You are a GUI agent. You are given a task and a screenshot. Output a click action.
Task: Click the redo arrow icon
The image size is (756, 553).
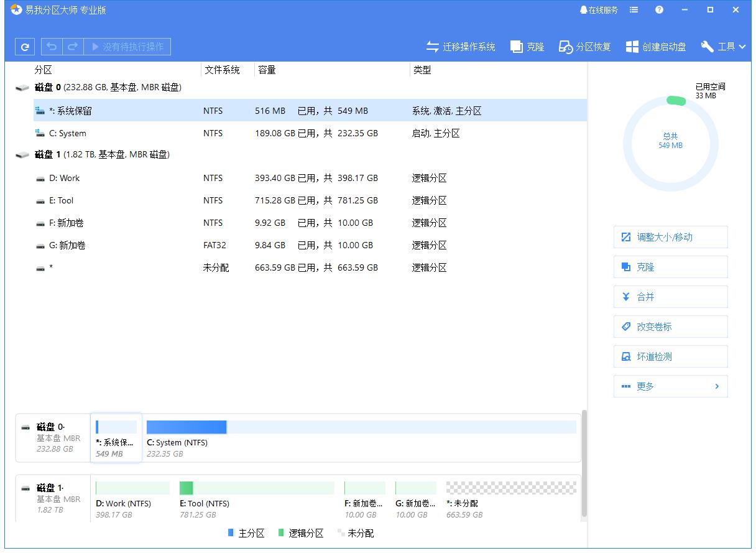click(72, 46)
